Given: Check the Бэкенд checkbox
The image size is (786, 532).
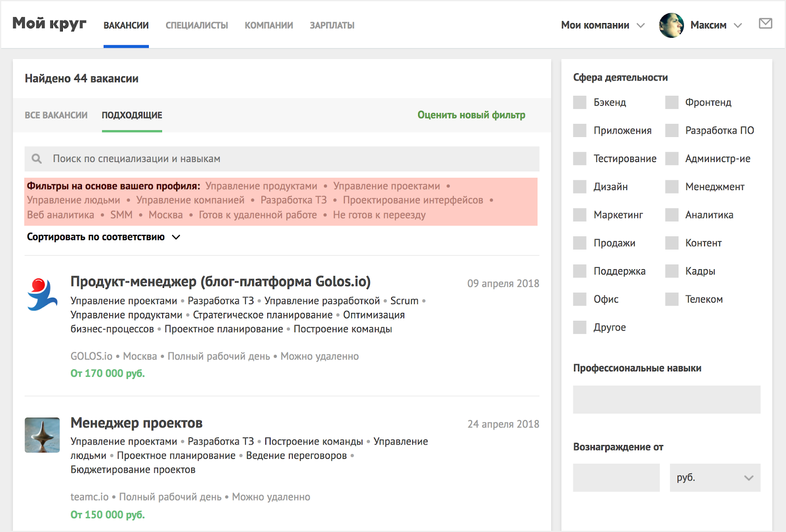Looking at the screenshot, I should pos(580,102).
